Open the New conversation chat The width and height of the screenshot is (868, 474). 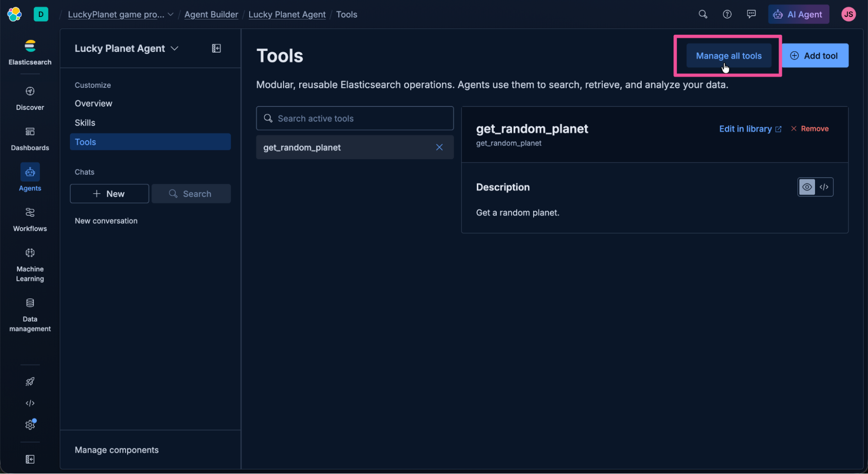coord(106,221)
